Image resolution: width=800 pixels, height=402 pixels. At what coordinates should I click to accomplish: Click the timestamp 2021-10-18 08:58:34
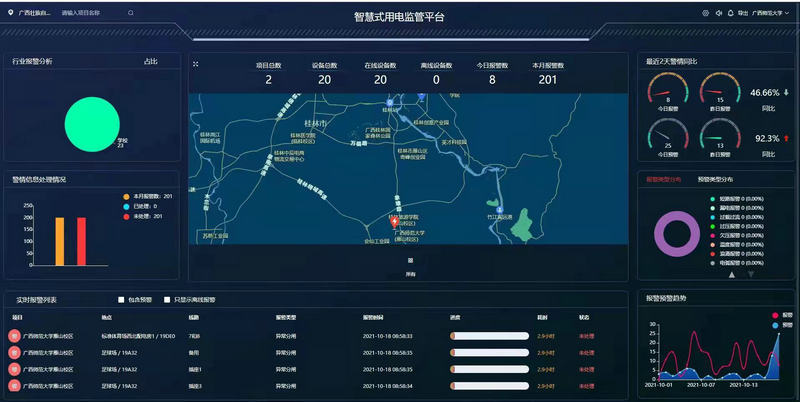(x=387, y=386)
